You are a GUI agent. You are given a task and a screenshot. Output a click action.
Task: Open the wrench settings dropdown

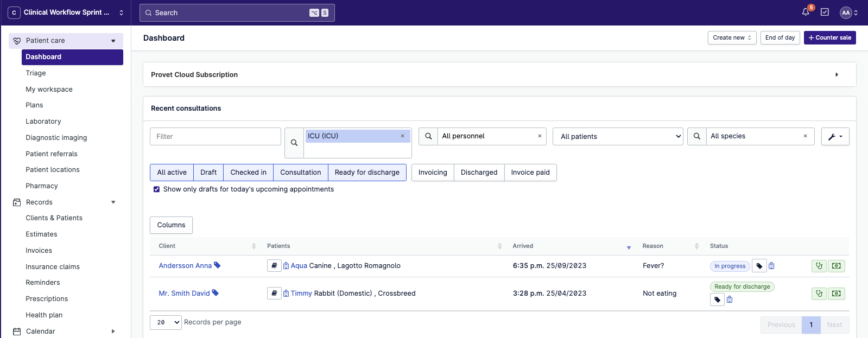click(x=835, y=137)
